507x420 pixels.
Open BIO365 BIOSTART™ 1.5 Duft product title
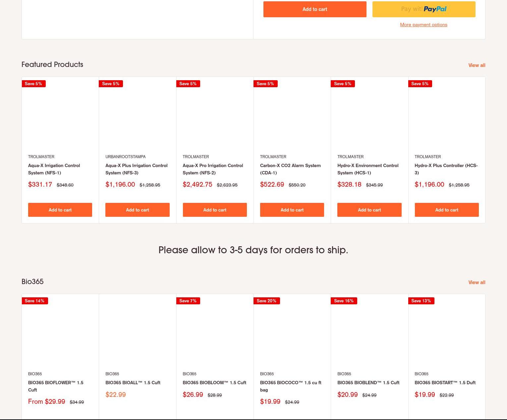[x=445, y=383]
